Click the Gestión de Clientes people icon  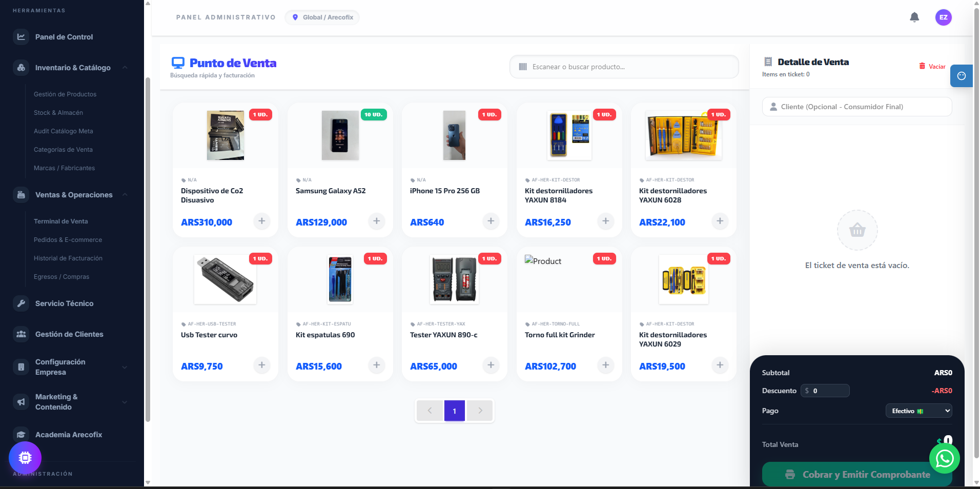21,334
